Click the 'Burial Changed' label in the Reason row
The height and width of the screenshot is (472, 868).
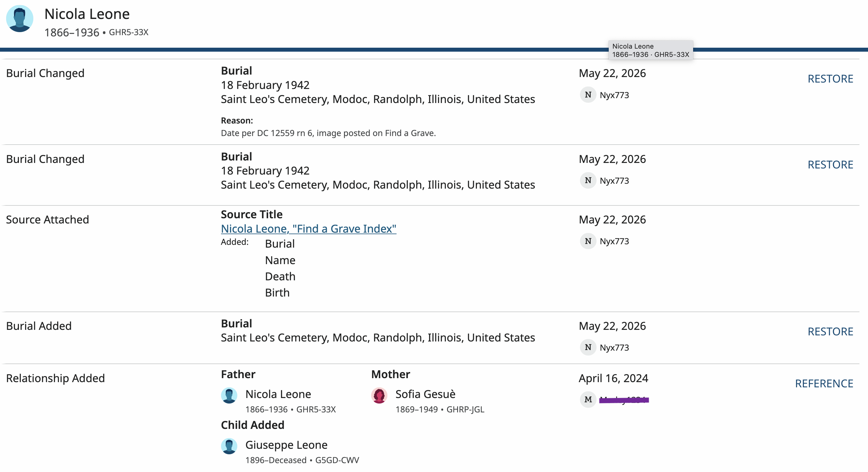pos(45,73)
